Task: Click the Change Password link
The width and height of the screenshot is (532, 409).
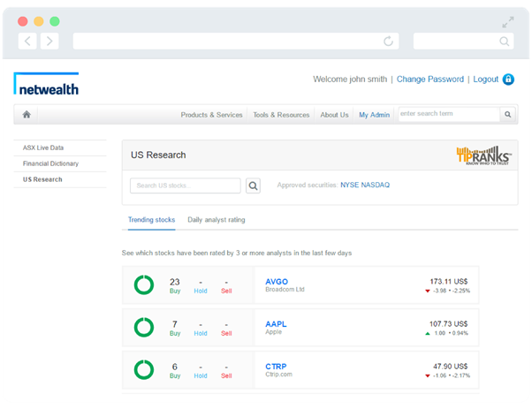Action: click(x=430, y=80)
